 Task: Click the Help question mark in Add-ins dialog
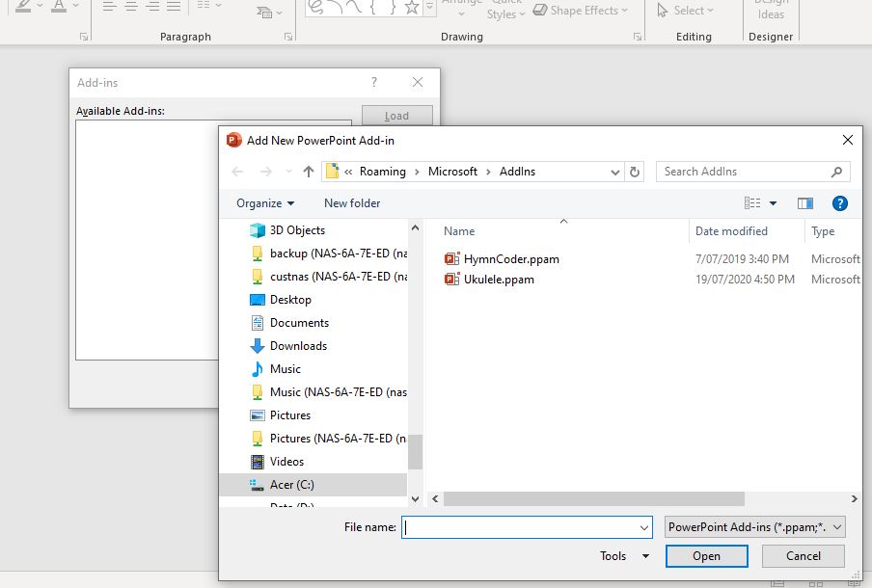374,82
